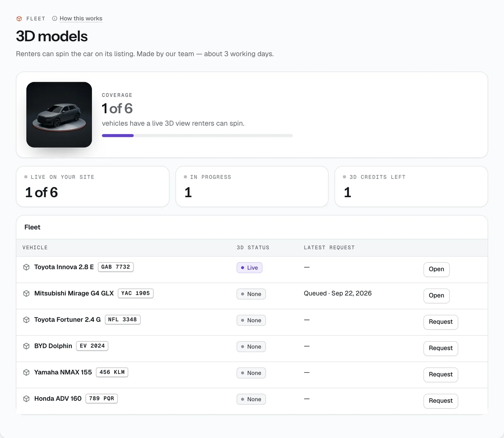Click the In Progress stat card

coord(252,187)
